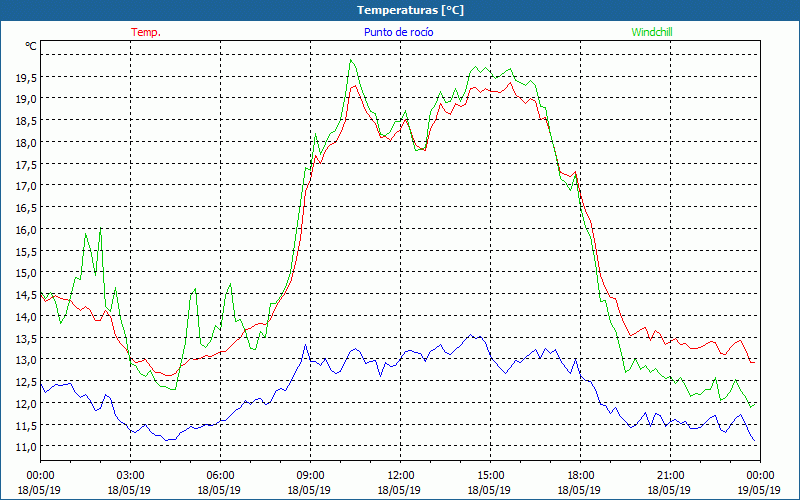Click the "06:00" time label

(x=220, y=476)
